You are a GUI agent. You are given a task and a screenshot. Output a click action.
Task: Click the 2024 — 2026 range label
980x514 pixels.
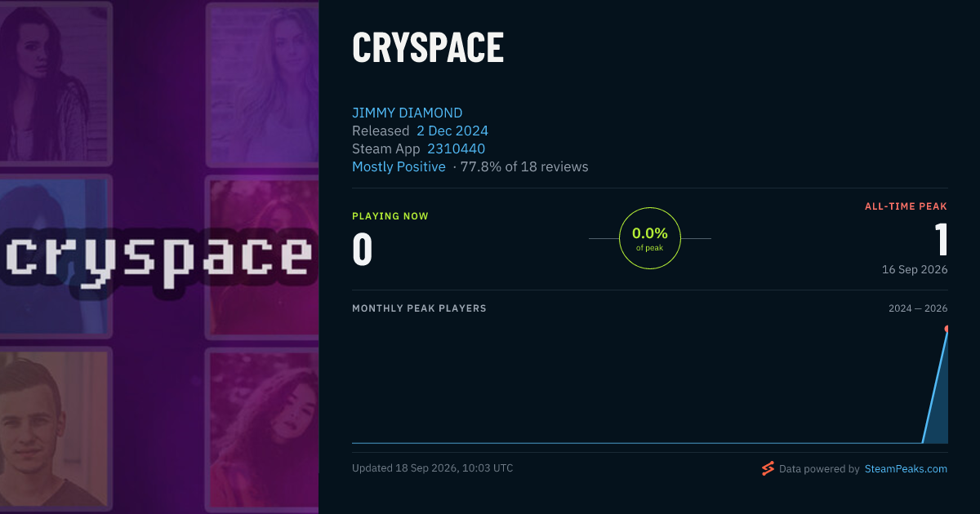918,308
